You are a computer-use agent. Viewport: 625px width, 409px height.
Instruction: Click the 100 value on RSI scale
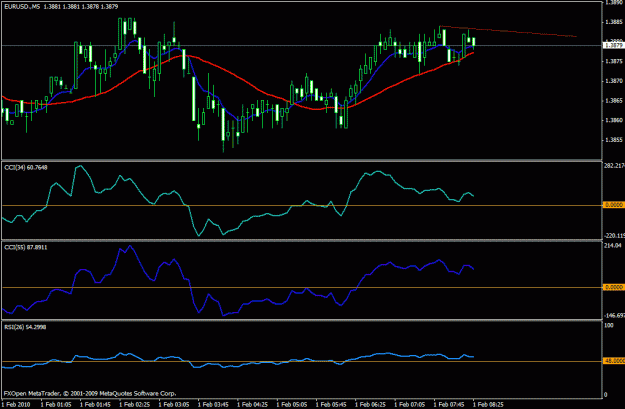pyautogui.click(x=609, y=325)
